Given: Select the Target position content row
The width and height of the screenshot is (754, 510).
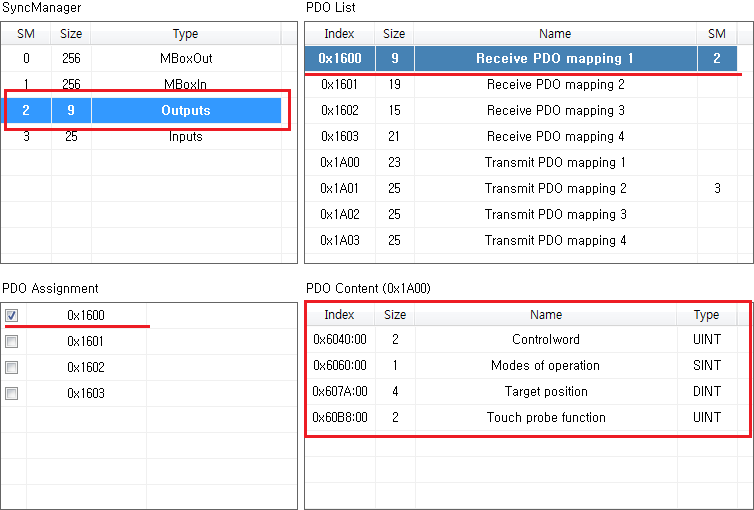Looking at the screenshot, I should tap(545, 391).
